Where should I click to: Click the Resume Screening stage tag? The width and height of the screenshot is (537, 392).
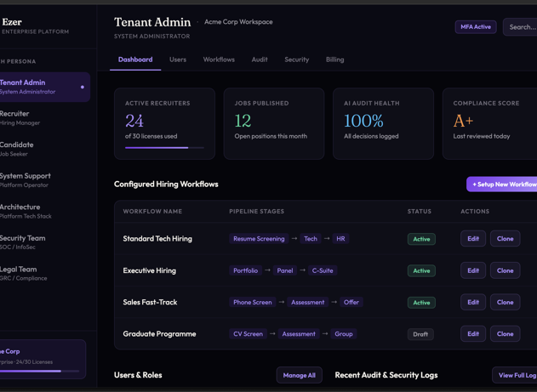[259, 239]
